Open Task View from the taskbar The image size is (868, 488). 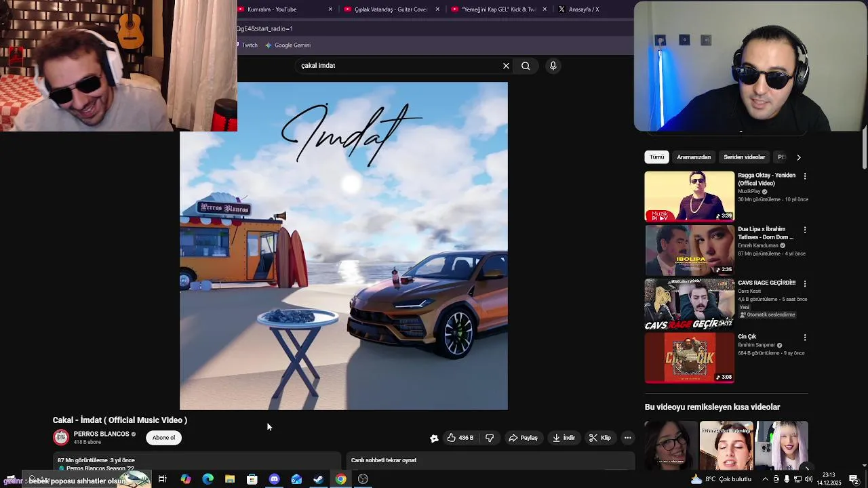tap(163, 479)
